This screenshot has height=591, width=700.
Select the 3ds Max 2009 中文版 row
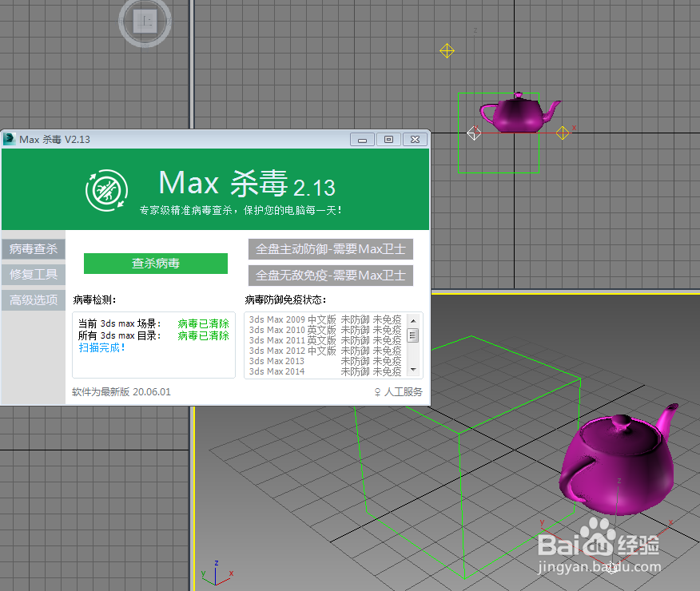[x=325, y=319]
